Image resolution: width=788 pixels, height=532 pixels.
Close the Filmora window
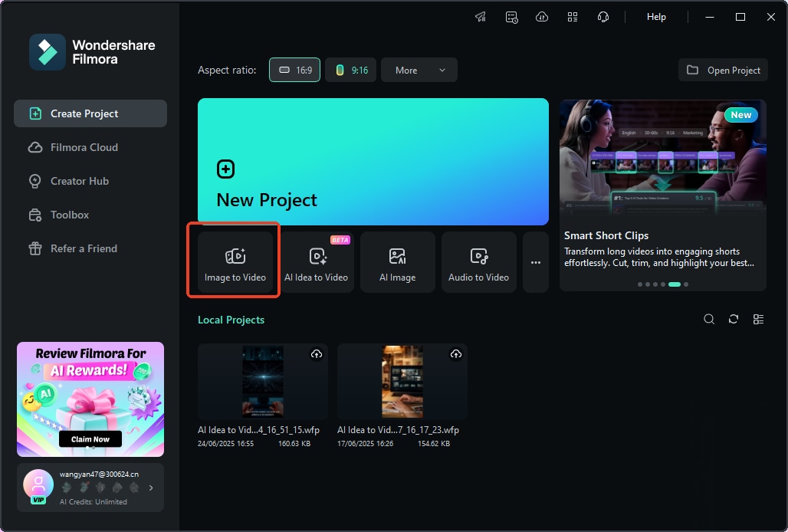tap(771, 17)
